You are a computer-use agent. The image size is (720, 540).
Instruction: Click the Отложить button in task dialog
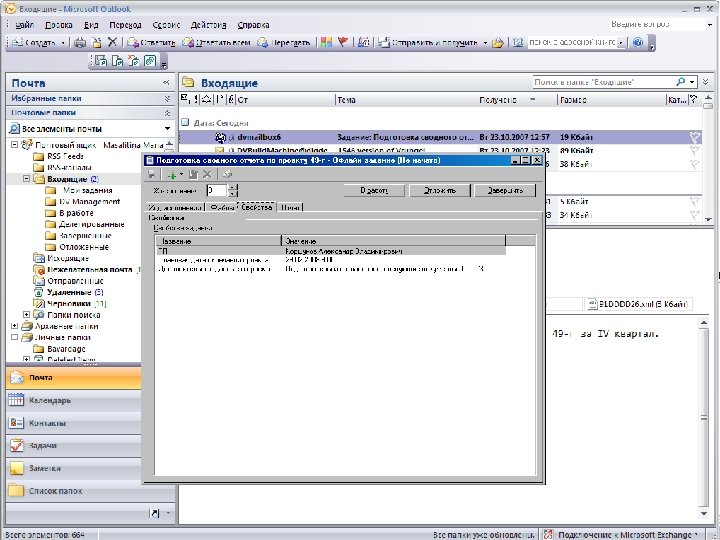(x=439, y=190)
